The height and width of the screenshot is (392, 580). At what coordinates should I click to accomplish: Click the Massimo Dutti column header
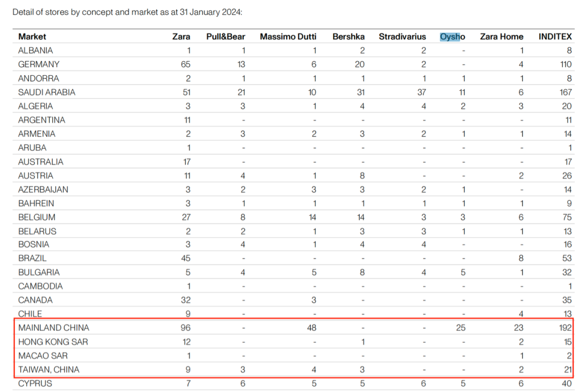click(x=288, y=37)
